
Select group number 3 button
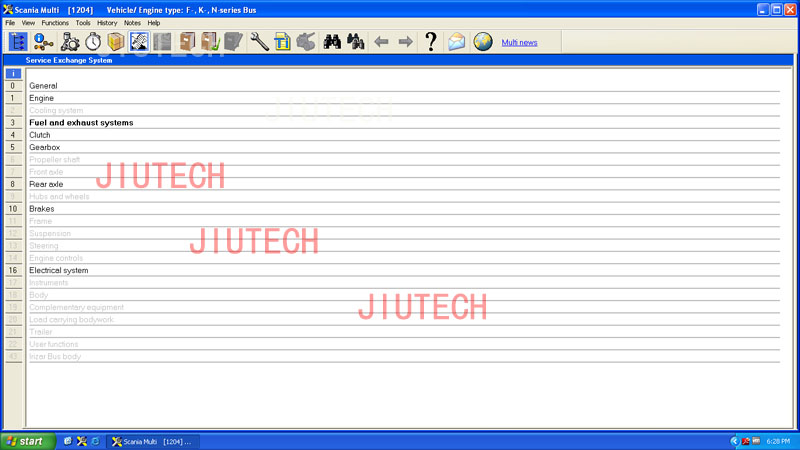click(x=13, y=122)
